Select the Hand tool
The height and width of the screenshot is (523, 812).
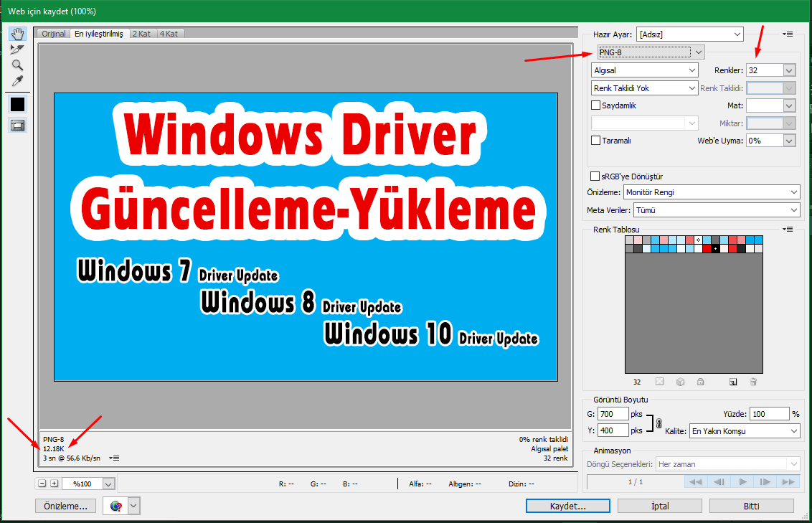(x=18, y=34)
